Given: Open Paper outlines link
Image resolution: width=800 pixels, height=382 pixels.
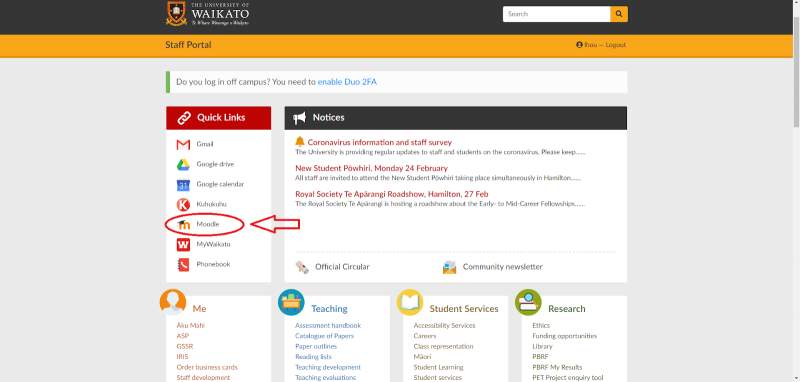Looking at the screenshot, I should (316, 346).
